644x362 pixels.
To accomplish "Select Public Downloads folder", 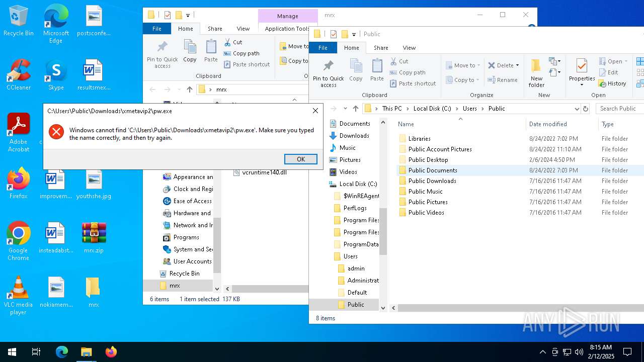I will point(432,181).
